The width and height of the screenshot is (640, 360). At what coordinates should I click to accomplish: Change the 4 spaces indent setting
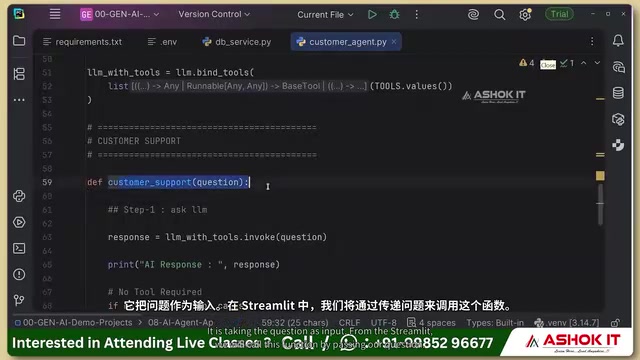(x=431, y=323)
